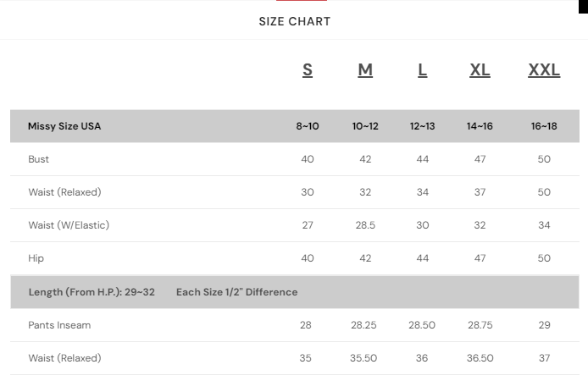Image resolution: width=588 pixels, height=392 pixels.
Task: Click the 16~18 Missy size cell
Action: (544, 126)
